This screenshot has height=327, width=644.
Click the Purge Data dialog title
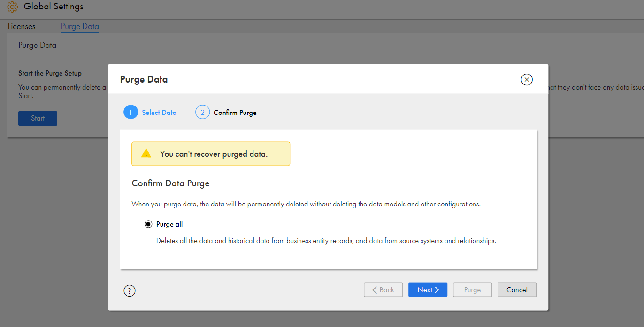(144, 79)
